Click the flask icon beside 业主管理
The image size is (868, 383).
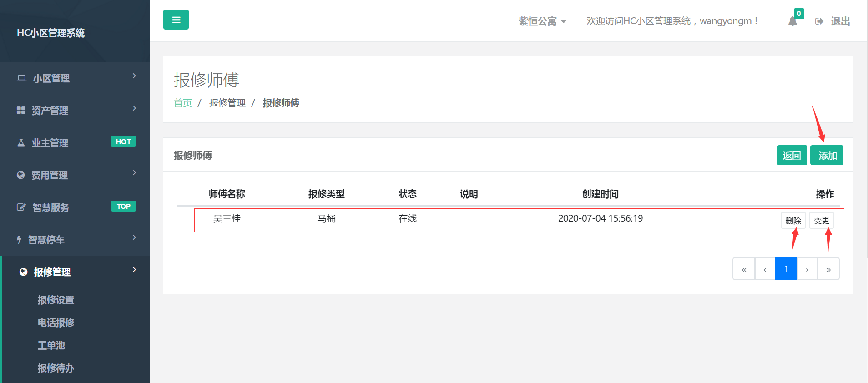pos(21,143)
